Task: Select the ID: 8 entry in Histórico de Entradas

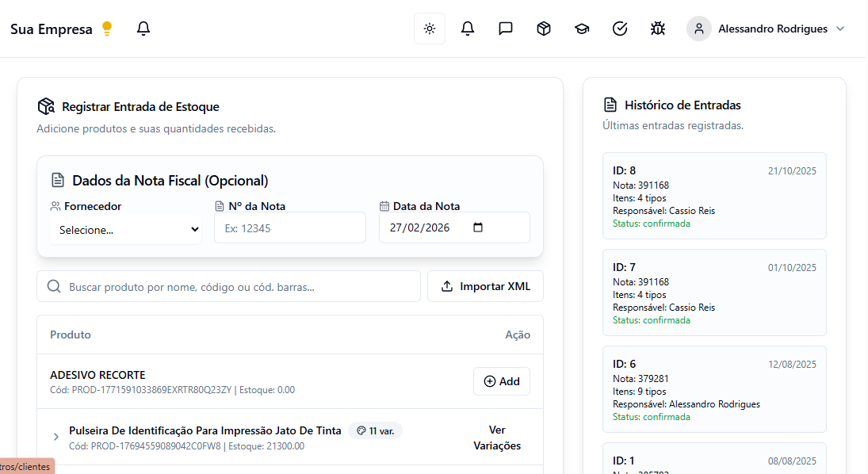Action: point(714,196)
